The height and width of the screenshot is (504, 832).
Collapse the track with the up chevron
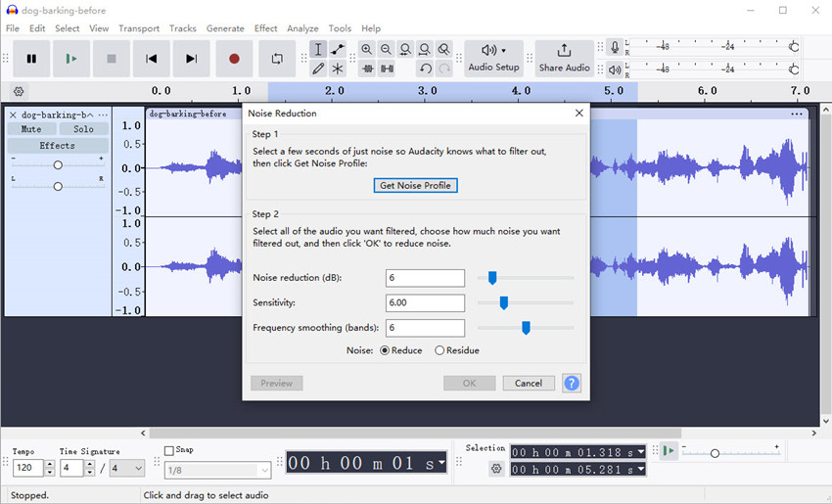point(90,115)
